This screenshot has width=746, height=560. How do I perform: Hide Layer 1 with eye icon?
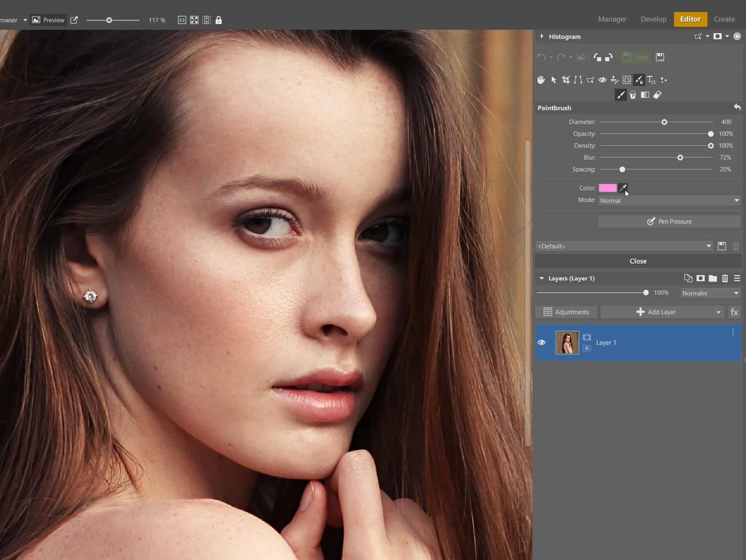click(542, 342)
